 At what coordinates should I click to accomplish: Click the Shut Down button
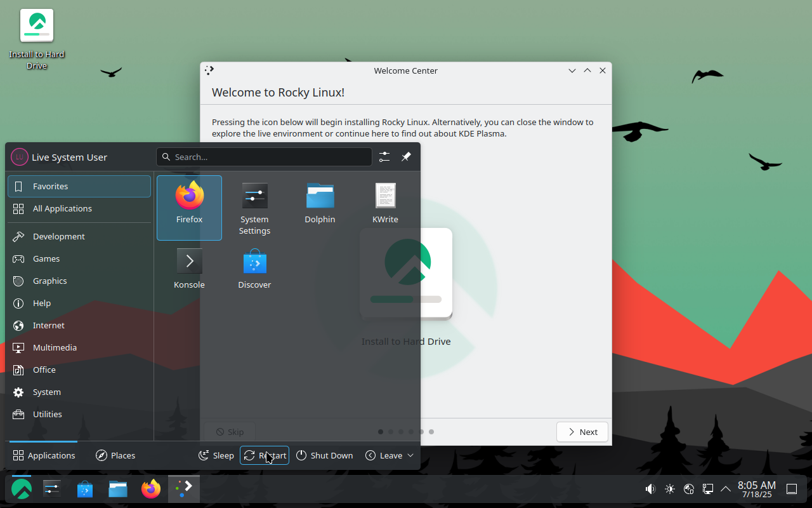click(324, 455)
